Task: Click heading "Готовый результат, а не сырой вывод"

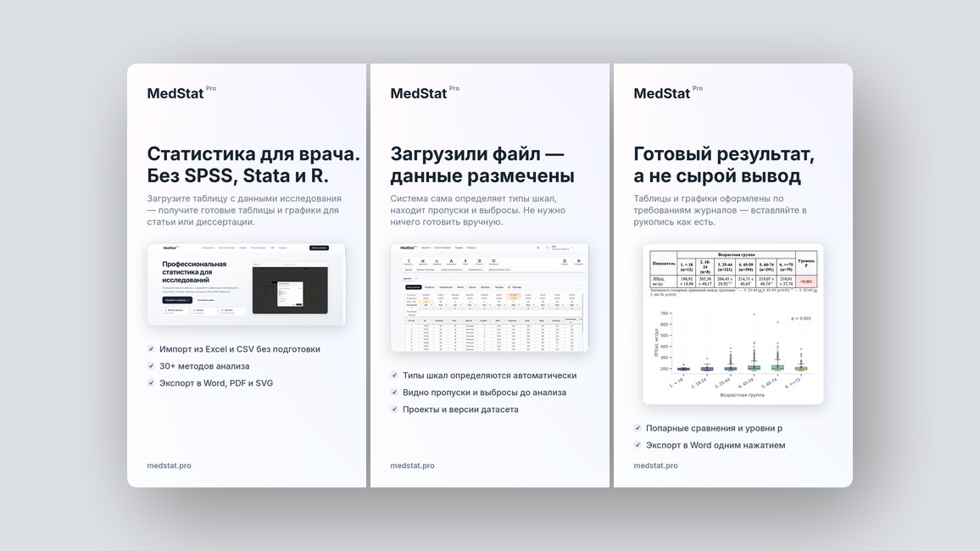Action: coord(724,164)
